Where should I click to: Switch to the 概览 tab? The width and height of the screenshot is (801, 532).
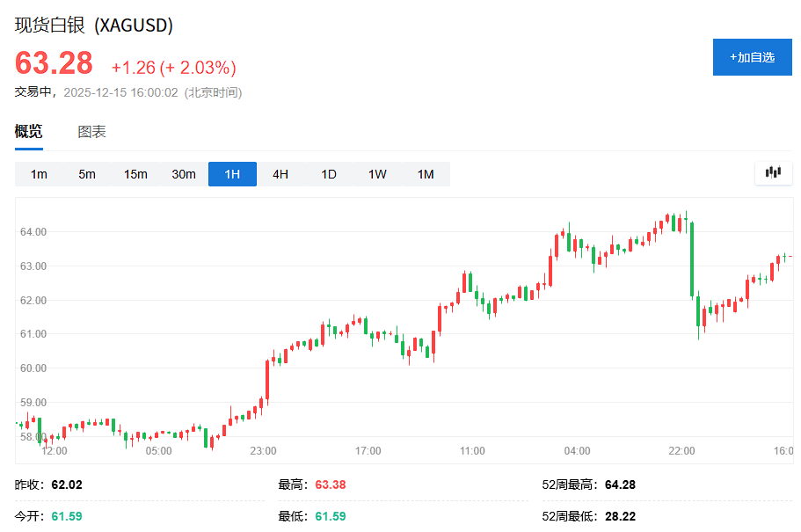[x=29, y=131]
